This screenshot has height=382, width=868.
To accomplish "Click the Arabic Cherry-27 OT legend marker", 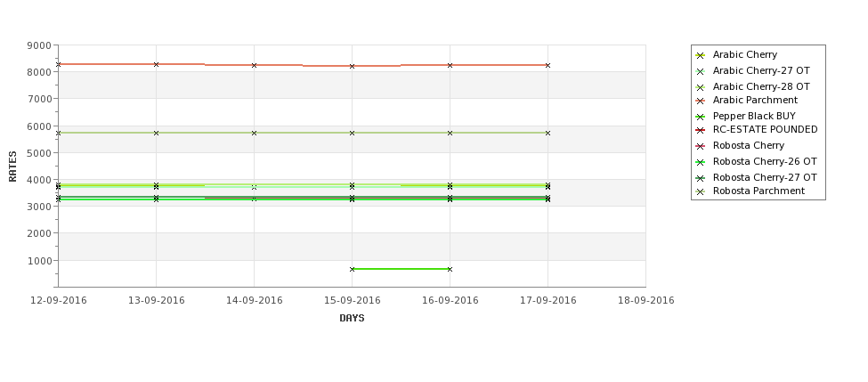I will [x=700, y=71].
